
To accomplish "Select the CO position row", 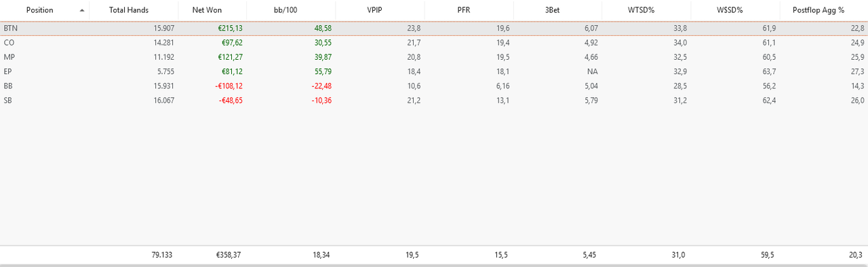I will (434, 42).
